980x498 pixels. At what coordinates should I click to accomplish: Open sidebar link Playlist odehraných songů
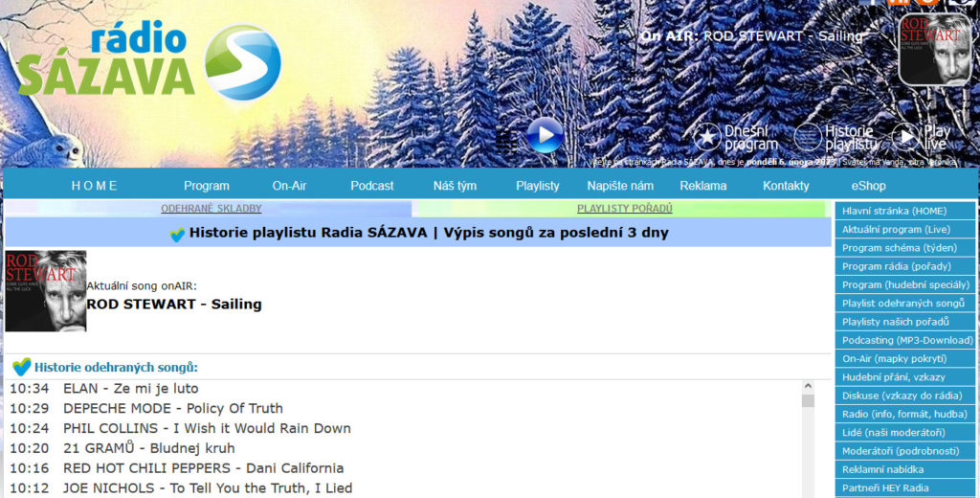pyautogui.click(x=905, y=303)
